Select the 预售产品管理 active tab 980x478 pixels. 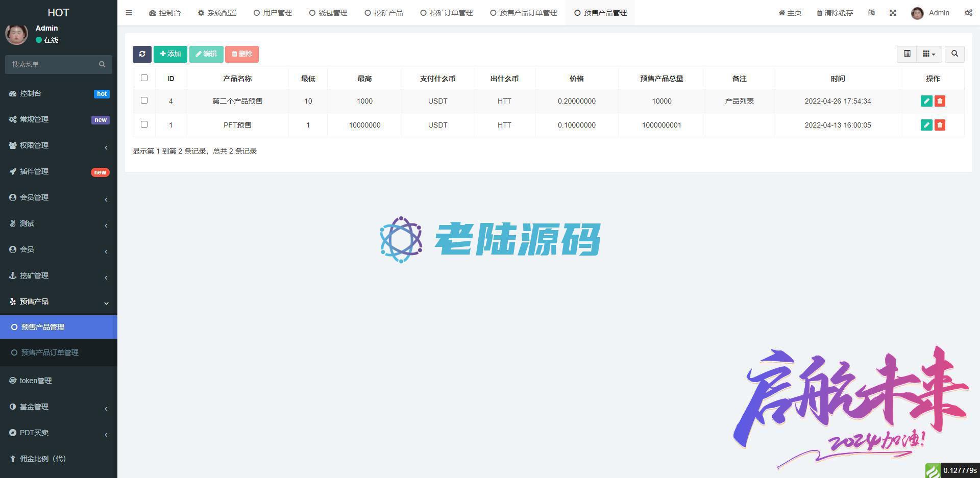click(600, 13)
